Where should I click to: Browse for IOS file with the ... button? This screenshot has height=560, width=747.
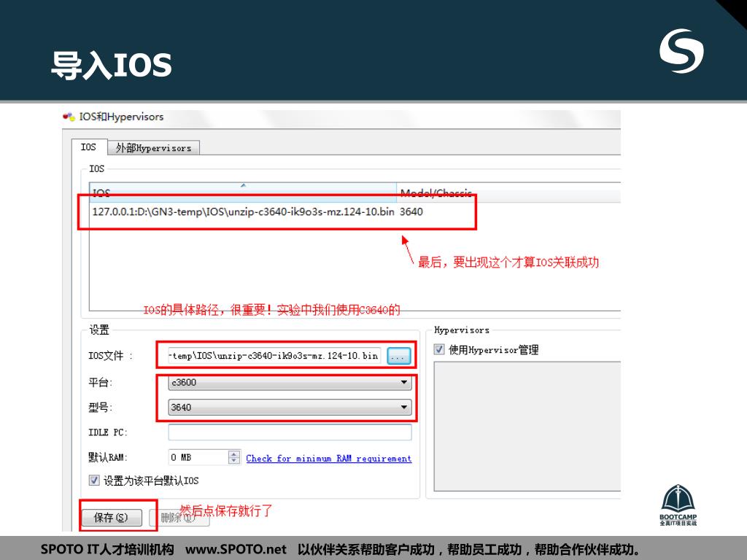point(399,356)
